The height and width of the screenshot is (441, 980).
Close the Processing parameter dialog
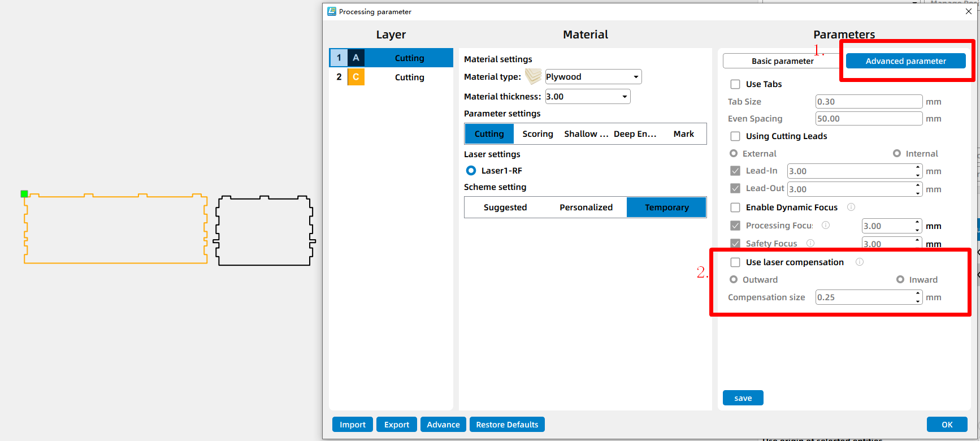pyautogui.click(x=968, y=11)
